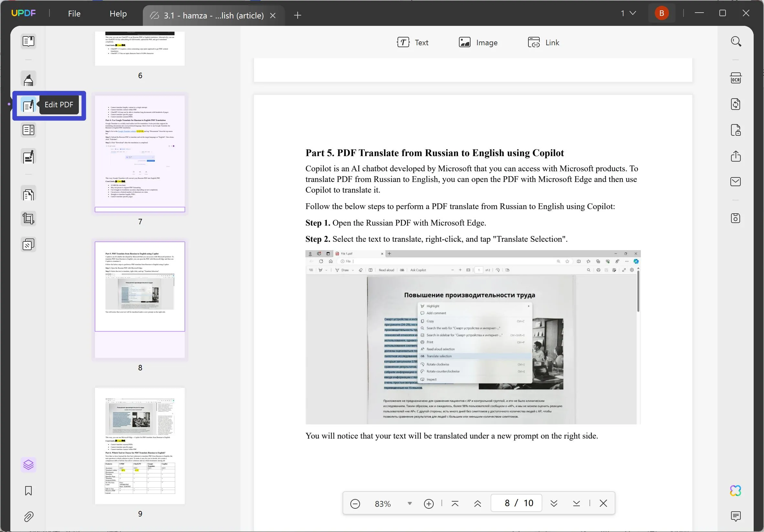764x532 pixels.
Task: Open the Convert PDF tool
Action: pos(736,104)
